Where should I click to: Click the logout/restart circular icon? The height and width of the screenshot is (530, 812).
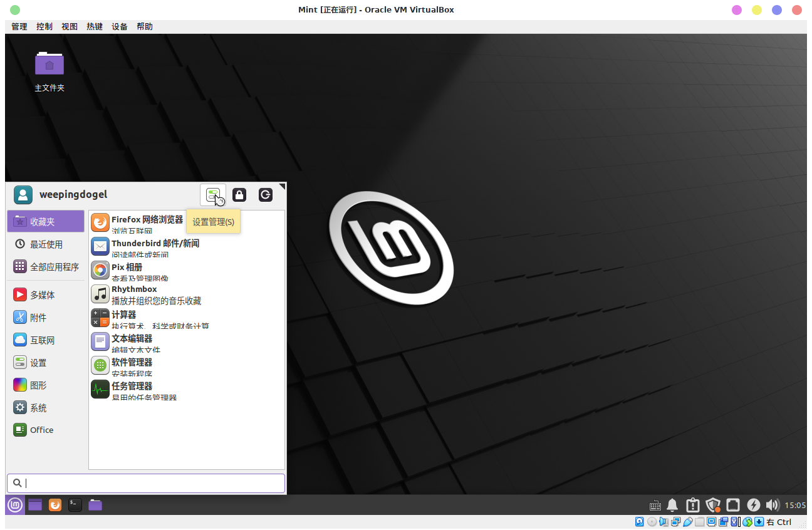tap(265, 195)
